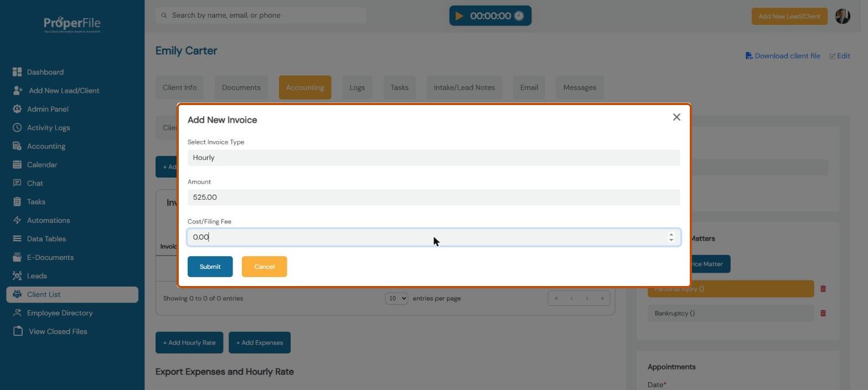Click the timer display 00:00:00
Viewport: 868px width, 390px height.
490,16
